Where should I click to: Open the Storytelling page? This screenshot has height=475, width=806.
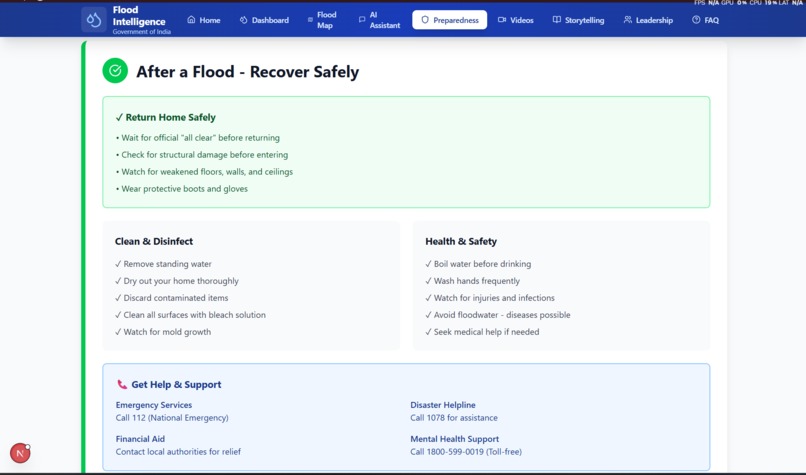(578, 20)
